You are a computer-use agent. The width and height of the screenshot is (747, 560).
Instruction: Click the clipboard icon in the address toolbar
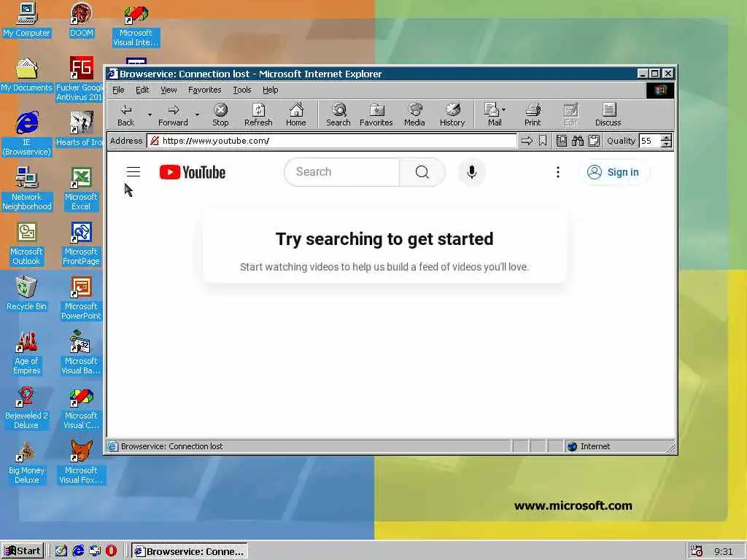tap(594, 141)
